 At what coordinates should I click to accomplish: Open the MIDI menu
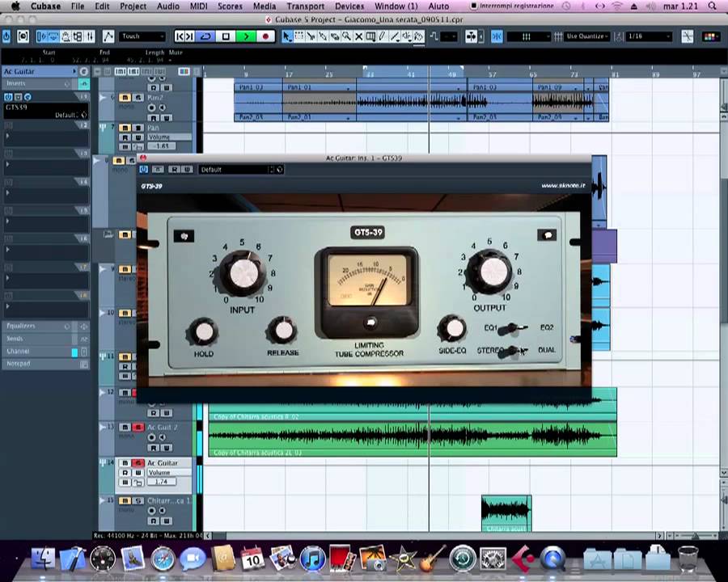pyautogui.click(x=199, y=6)
